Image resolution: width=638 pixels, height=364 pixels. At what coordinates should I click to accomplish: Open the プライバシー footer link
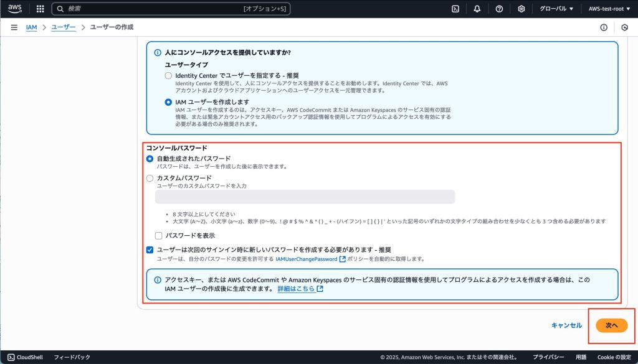point(548,357)
